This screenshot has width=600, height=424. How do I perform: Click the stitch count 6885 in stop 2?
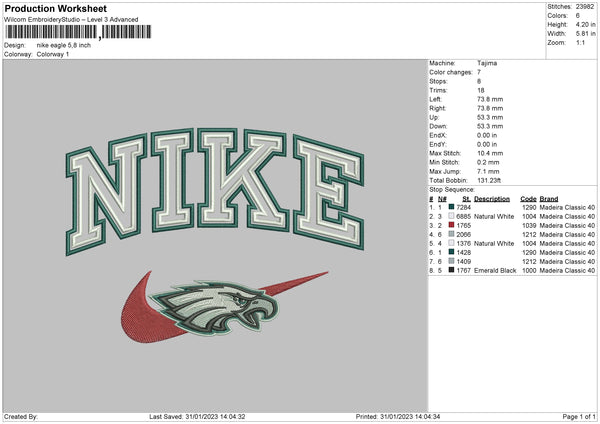(x=463, y=216)
